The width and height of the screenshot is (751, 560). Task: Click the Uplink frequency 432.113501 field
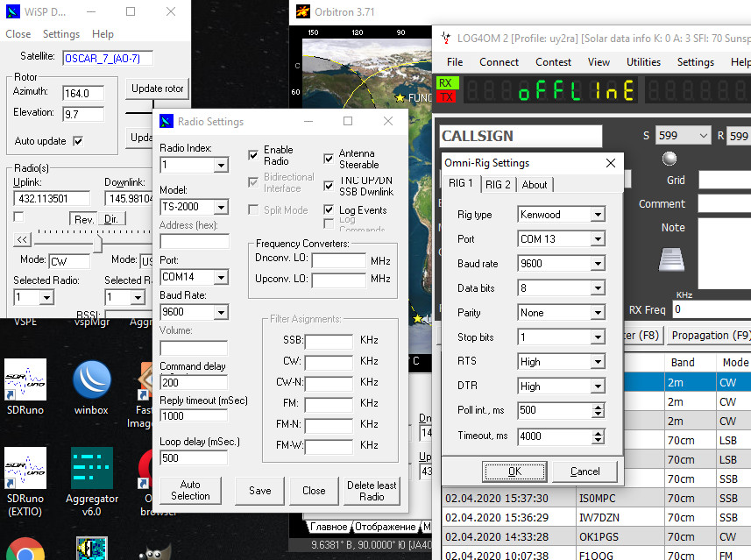pos(52,198)
